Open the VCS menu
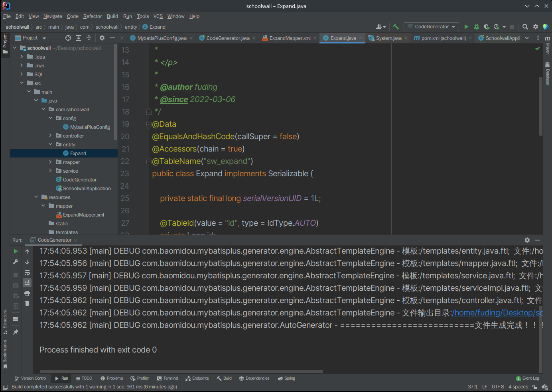Viewport: 552px width, 392px height. [158, 16]
